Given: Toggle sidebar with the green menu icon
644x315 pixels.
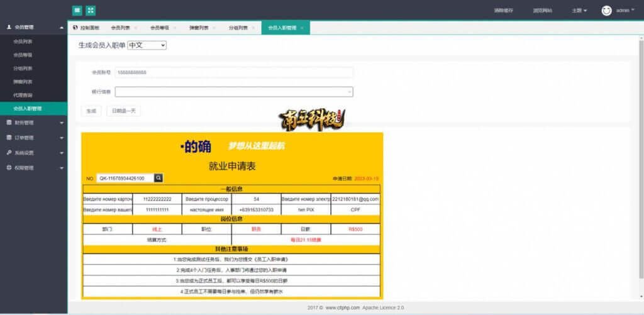Looking at the screenshot, I should coord(77,10).
